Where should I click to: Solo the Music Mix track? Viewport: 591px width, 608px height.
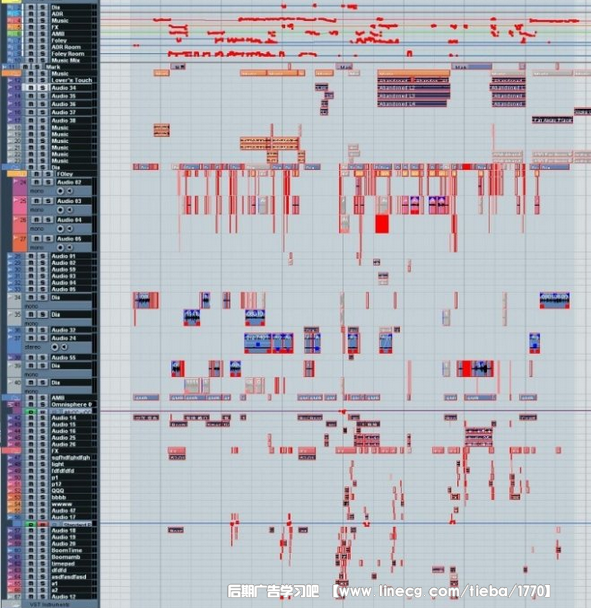42,60
